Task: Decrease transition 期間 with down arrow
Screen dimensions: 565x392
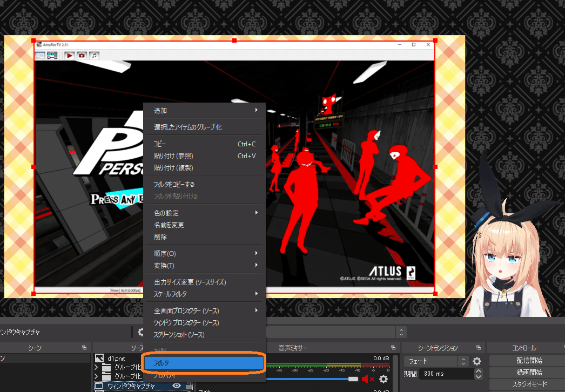Action: click(478, 377)
